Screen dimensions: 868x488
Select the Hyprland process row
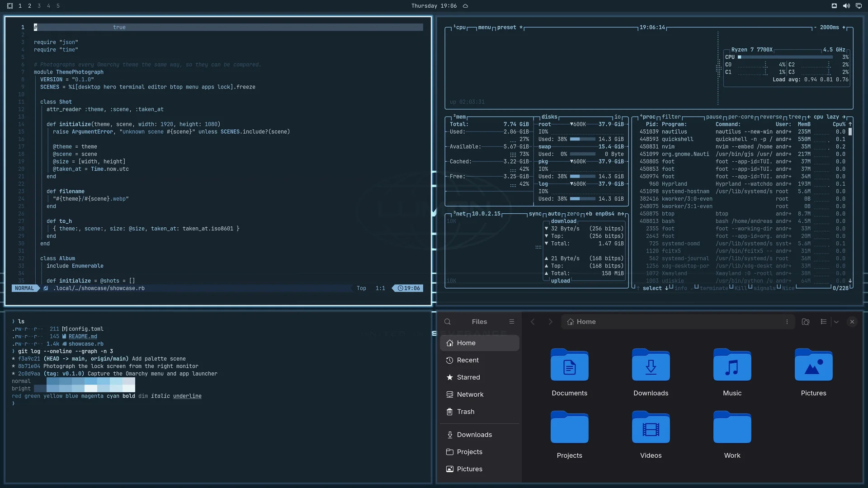click(742, 184)
